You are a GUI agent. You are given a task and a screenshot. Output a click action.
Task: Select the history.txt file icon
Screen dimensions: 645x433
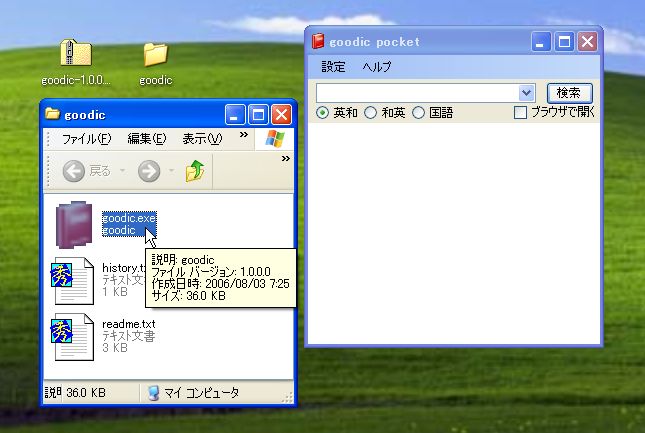[x=72, y=281]
